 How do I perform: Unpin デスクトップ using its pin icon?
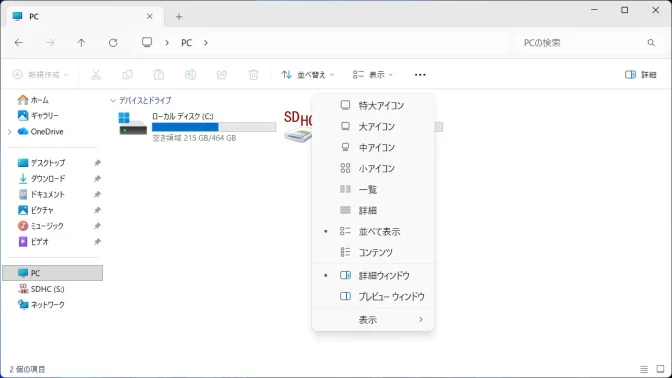click(x=97, y=163)
